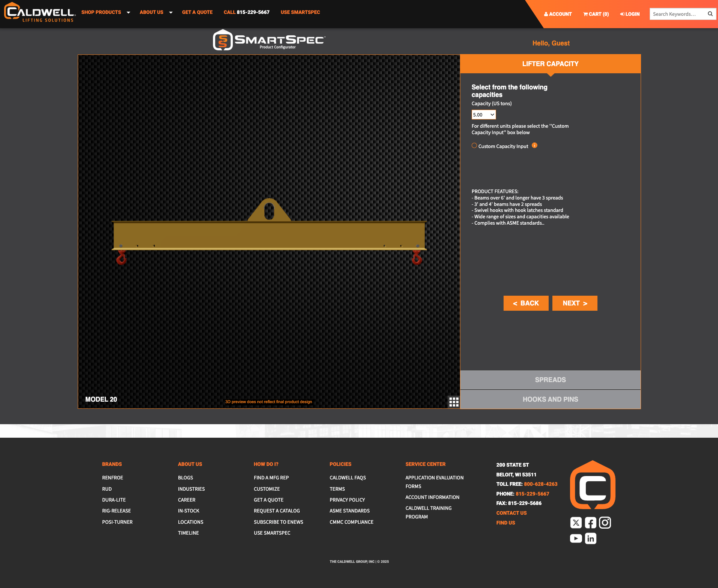Open the CONTACT US footer link
718x588 pixels.
point(511,512)
